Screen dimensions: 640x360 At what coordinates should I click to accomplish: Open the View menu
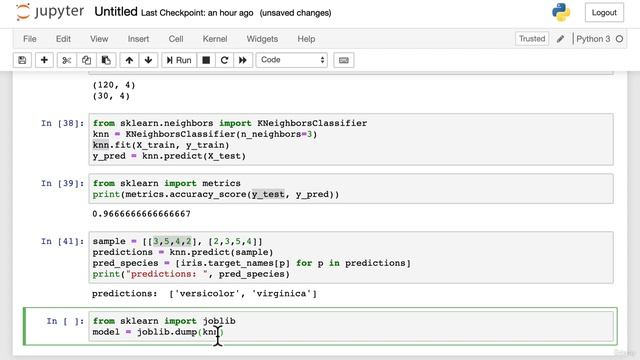[x=99, y=39]
